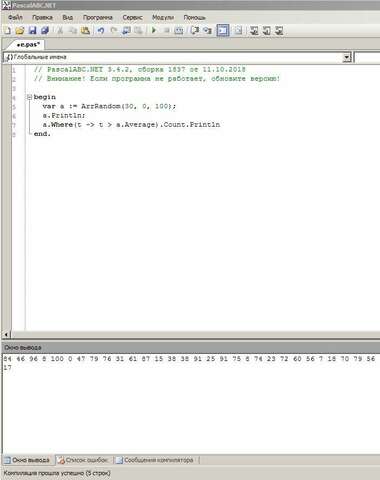Viewport: 380px width, 480px height.
Task: Select the e.pas file tab
Action: 28,45
